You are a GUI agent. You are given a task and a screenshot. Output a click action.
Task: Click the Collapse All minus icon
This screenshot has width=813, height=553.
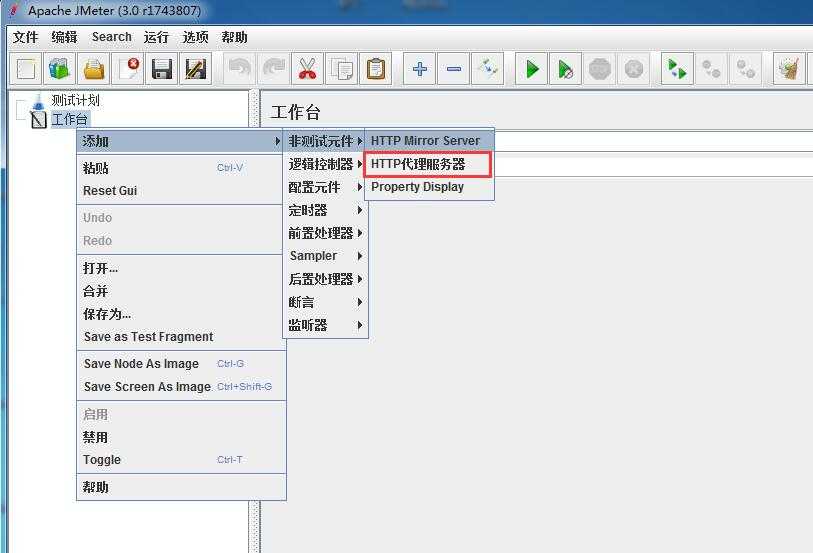(x=454, y=68)
